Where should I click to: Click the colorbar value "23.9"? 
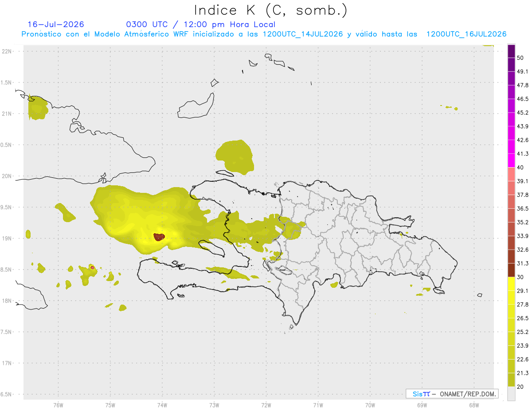[523, 346]
